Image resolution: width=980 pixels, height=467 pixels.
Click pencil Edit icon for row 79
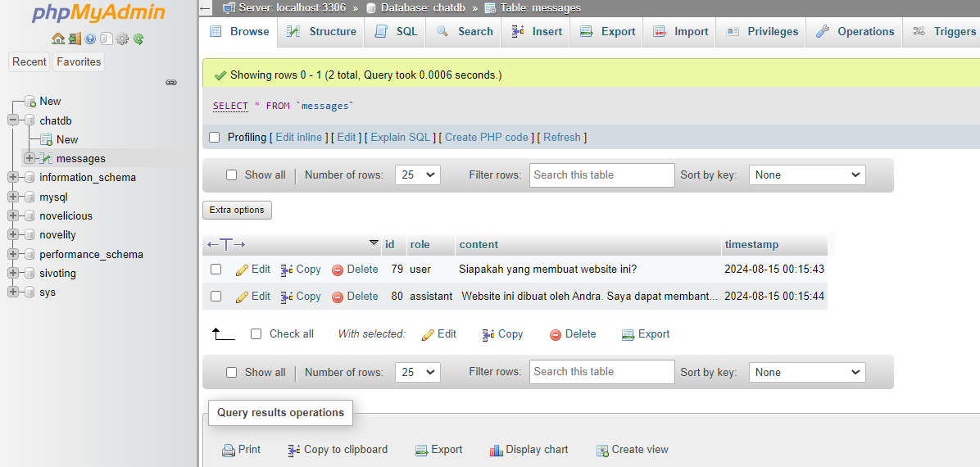coord(242,270)
